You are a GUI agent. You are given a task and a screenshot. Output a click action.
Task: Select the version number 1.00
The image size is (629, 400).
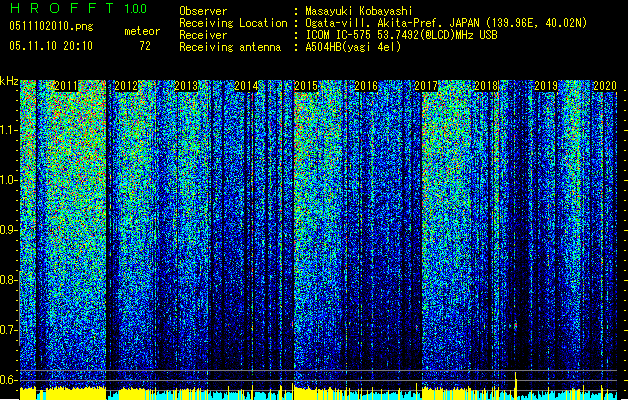click(x=136, y=8)
